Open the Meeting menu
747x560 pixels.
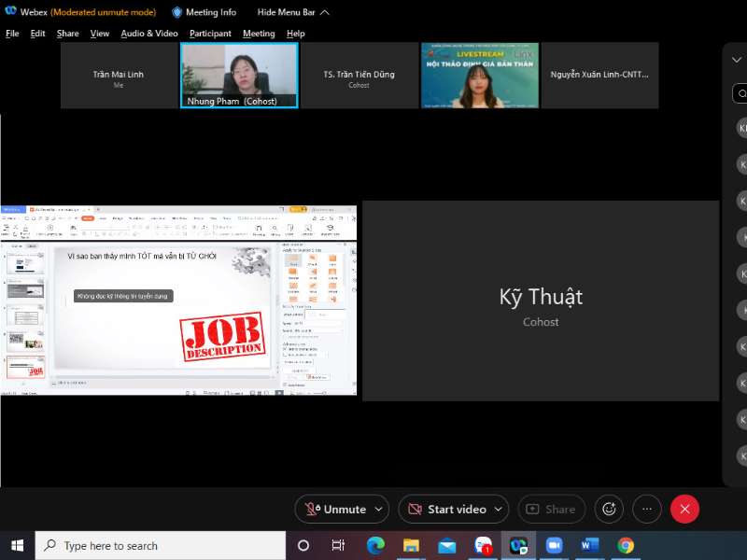pyautogui.click(x=259, y=34)
